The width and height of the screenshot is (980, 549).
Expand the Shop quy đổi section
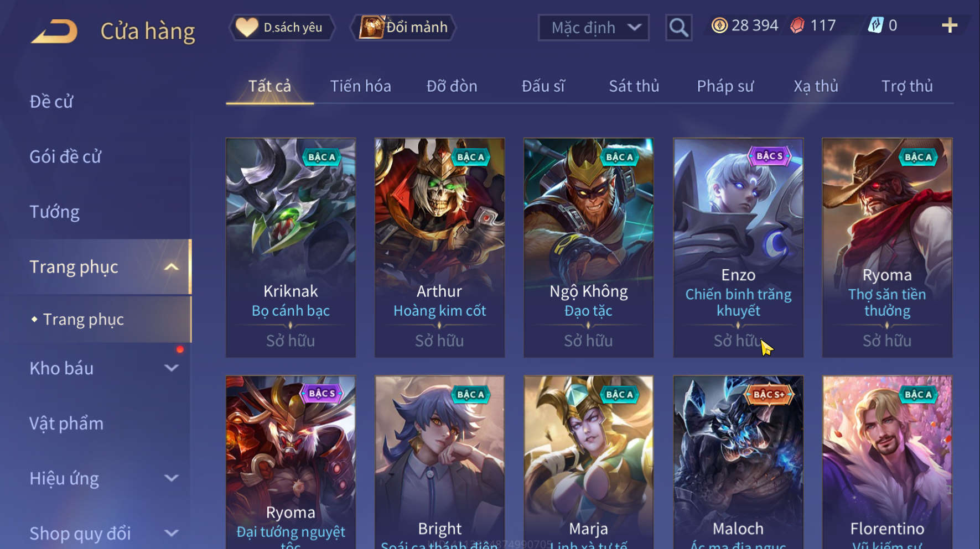[x=172, y=533]
